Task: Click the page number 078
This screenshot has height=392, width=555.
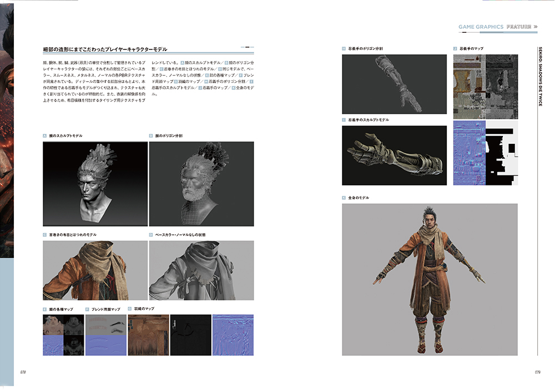Action: point(24,372)
